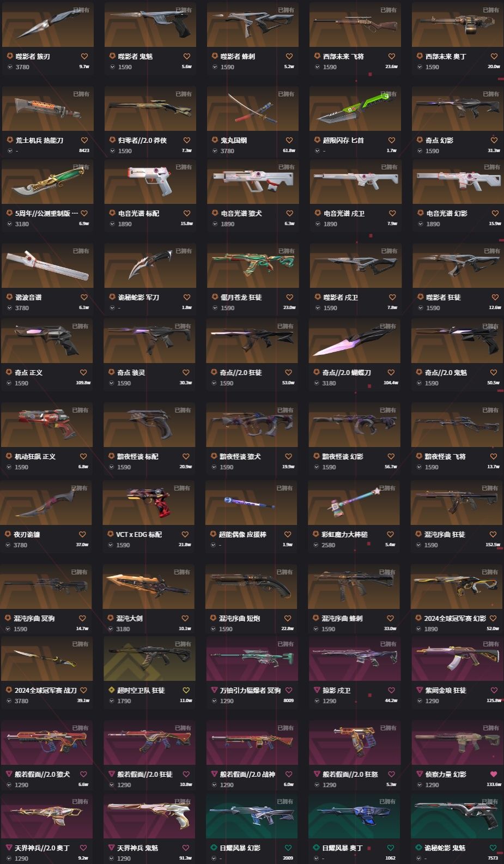Expand price chevron under 2024全球冠军赛 幻影
Image resolution: width=504 pixels, height=864 pixels.
(420, 629)
